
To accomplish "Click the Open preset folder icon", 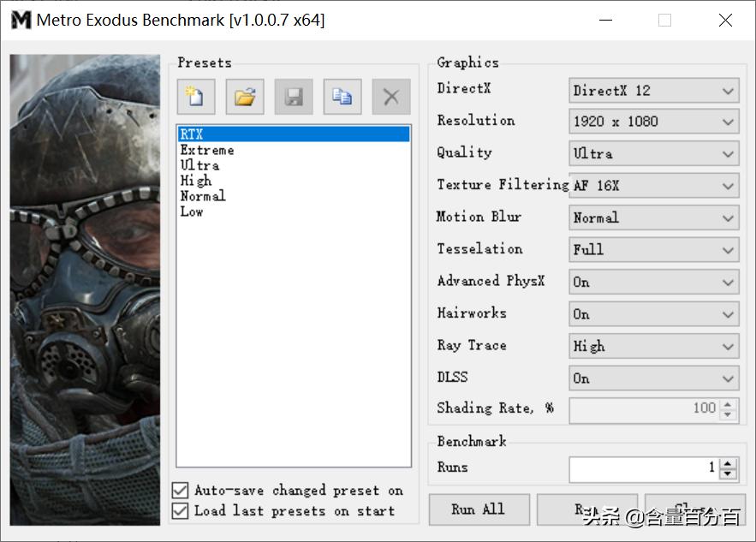I will (x=245, y=97).
